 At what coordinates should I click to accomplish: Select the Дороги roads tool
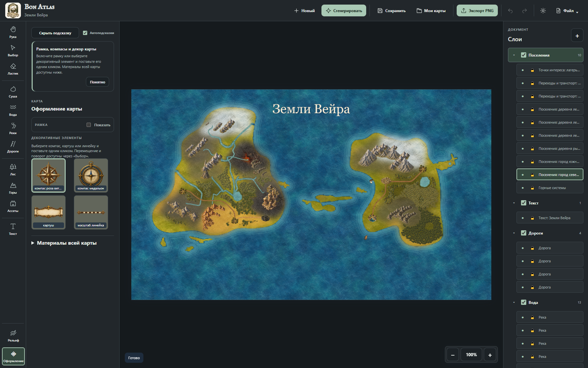(13, 147)
